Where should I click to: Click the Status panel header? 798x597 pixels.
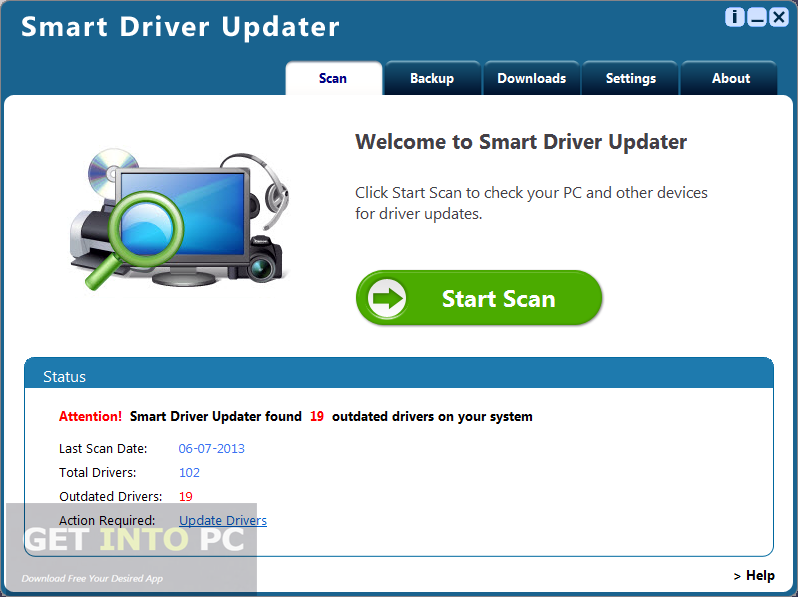tap(399, 374)
